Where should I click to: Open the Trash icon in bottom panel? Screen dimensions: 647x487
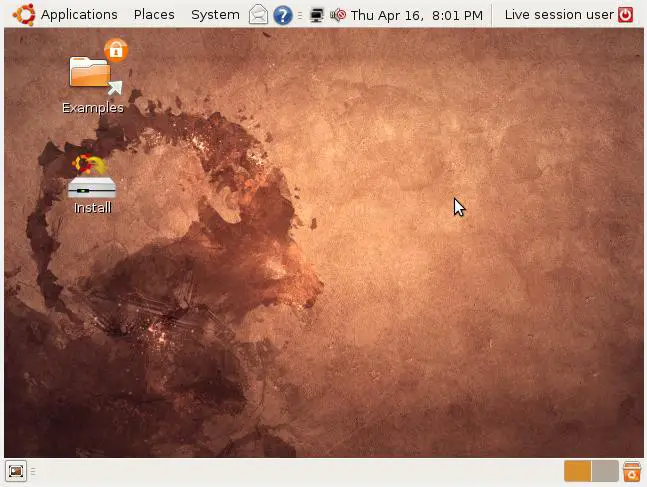click(x=632, y=471)
